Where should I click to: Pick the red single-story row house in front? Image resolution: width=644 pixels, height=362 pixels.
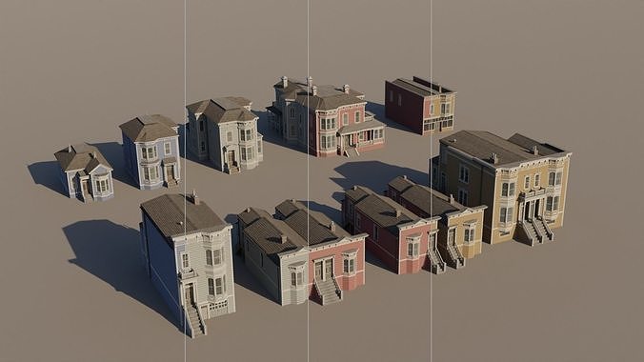pos(392,231)
